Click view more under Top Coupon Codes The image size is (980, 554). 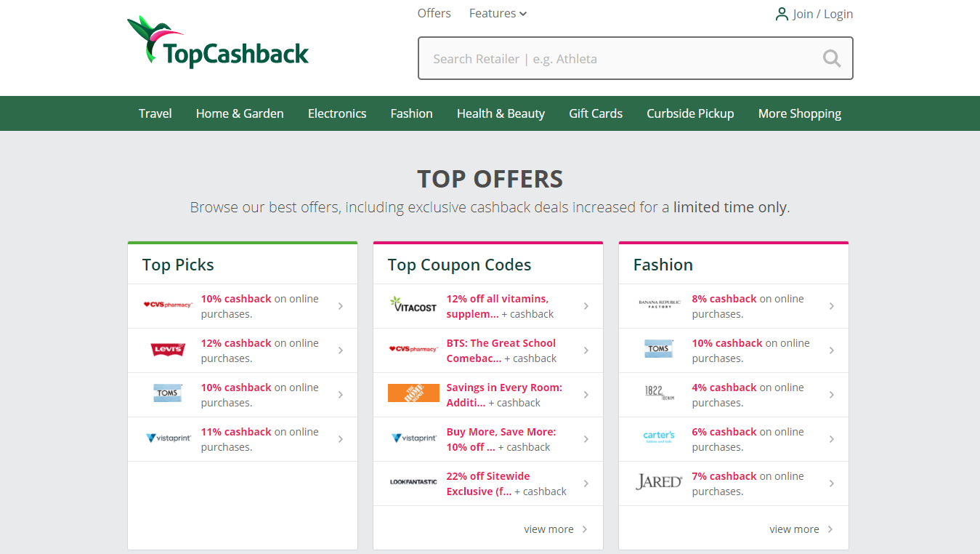tap(548, 529)
